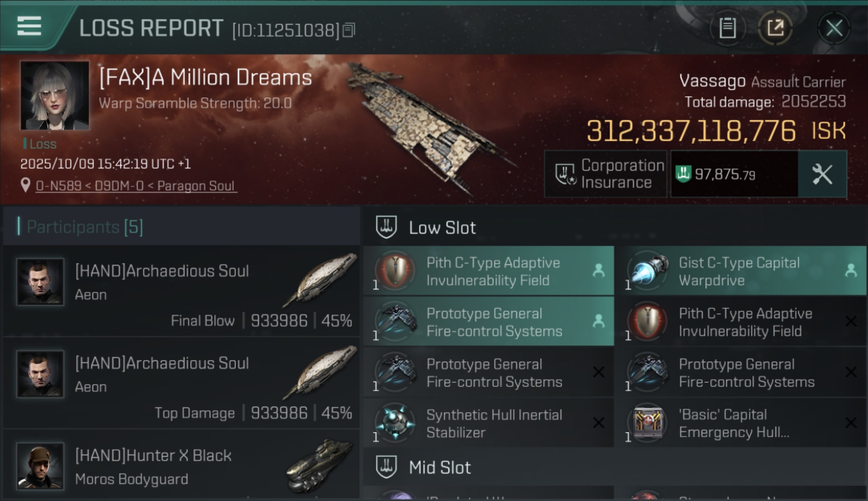868x501 pixels.
Task: Close the Loss Report window
Action: click(834, 28)
